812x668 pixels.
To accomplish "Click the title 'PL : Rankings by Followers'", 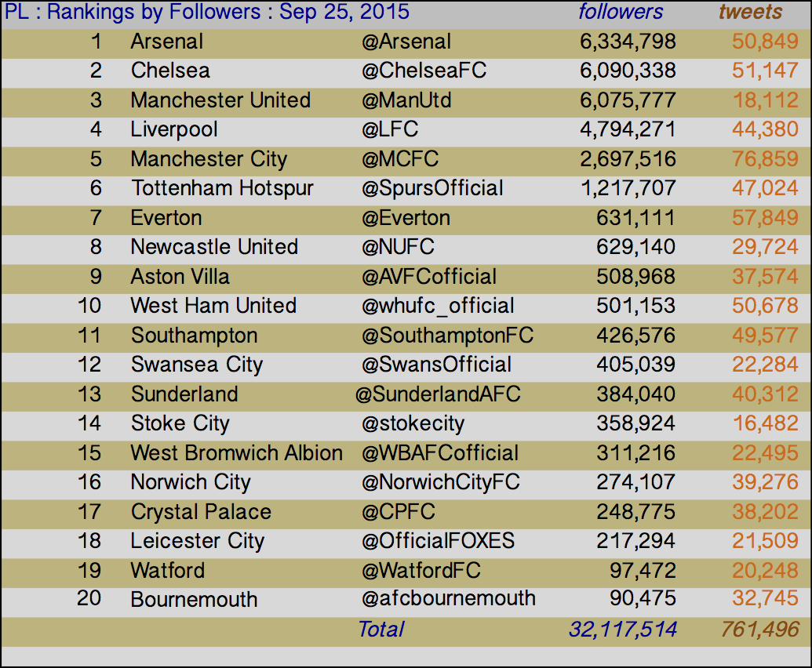I will click(x=133, y=13).
